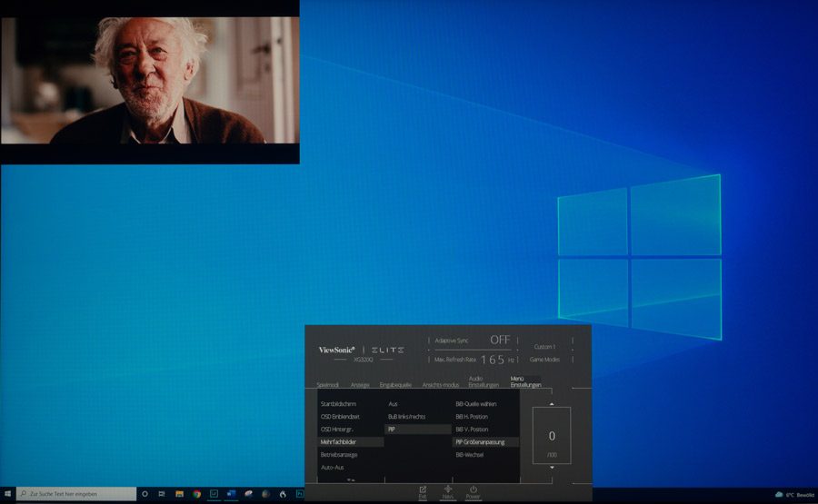
Task: Open File Explorer from the taskbar
Action: tap(179, 494)
